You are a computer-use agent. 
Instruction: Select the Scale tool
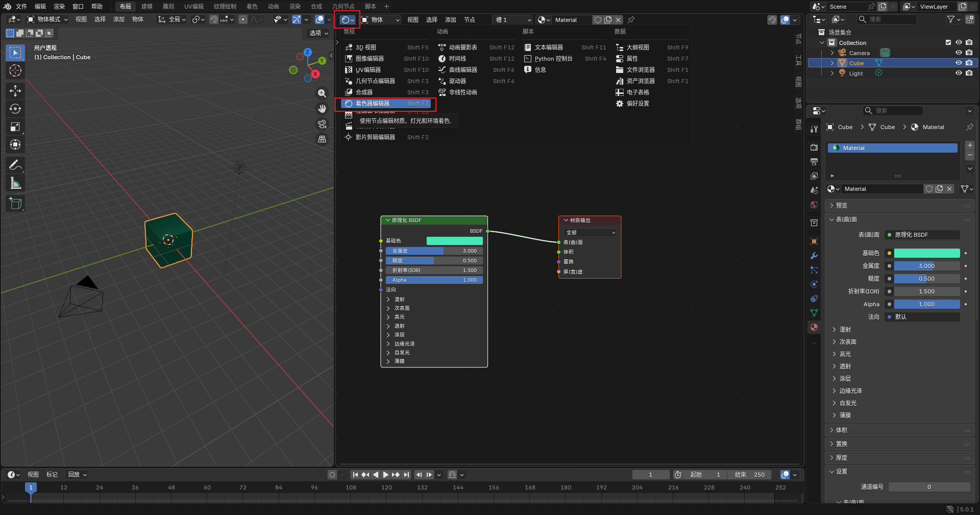click(x=15, y=127)
